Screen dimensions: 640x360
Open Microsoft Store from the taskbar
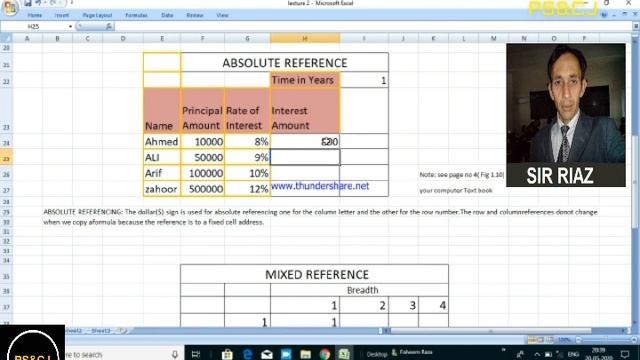[227, 354]
